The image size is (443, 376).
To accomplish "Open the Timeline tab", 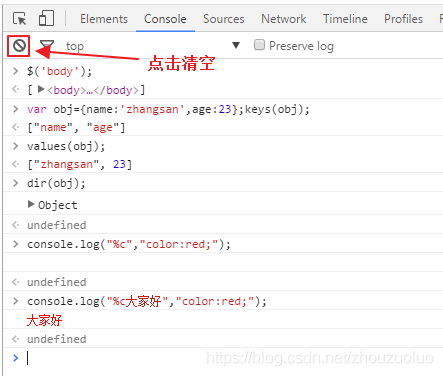I will coord(345,19).
